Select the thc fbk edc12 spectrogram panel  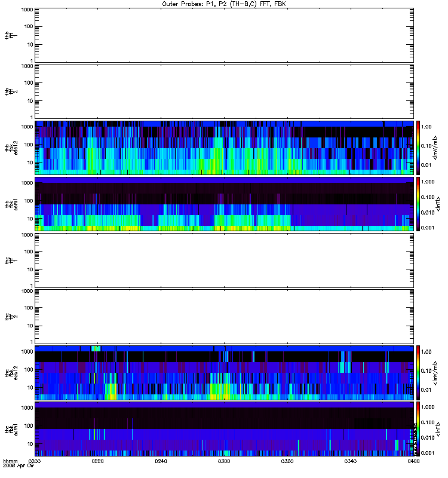(x=224, y=372)
